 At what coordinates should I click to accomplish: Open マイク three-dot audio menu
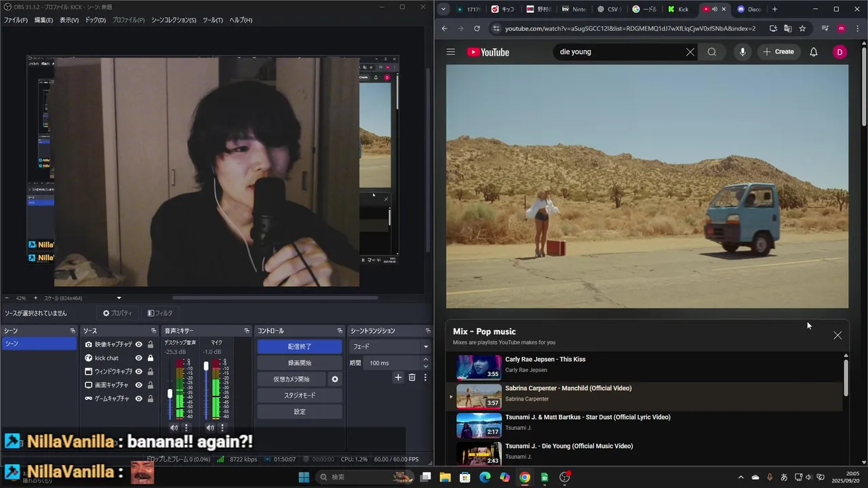point(222,428)
